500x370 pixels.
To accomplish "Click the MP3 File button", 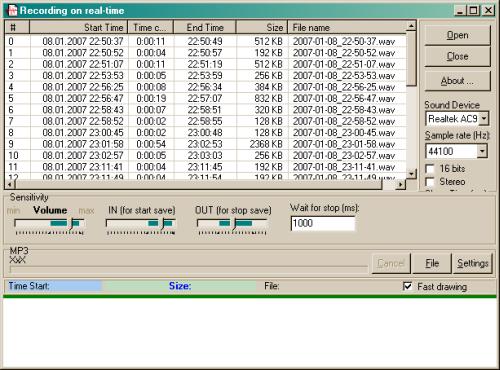I will click(x=432, y=263).
